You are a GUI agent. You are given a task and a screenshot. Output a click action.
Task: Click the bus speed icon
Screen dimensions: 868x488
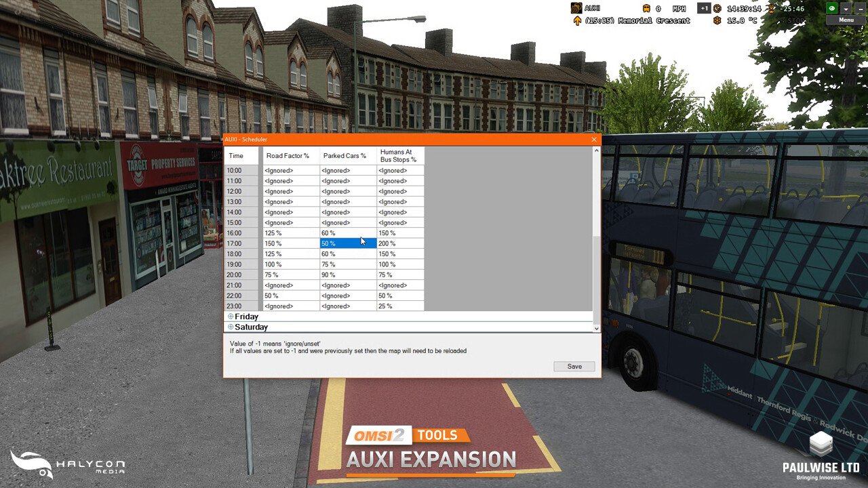(x=647, y=8)
